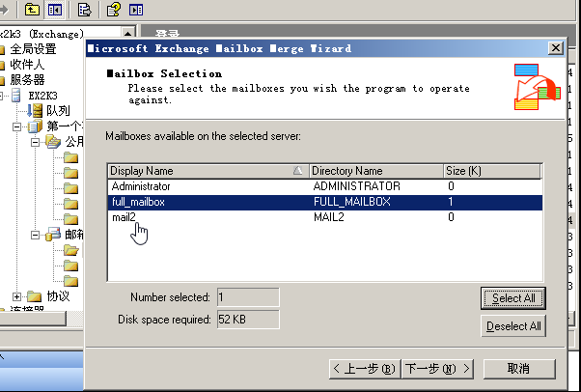Select the mail2 mailbox row

(x=124, y=218)
